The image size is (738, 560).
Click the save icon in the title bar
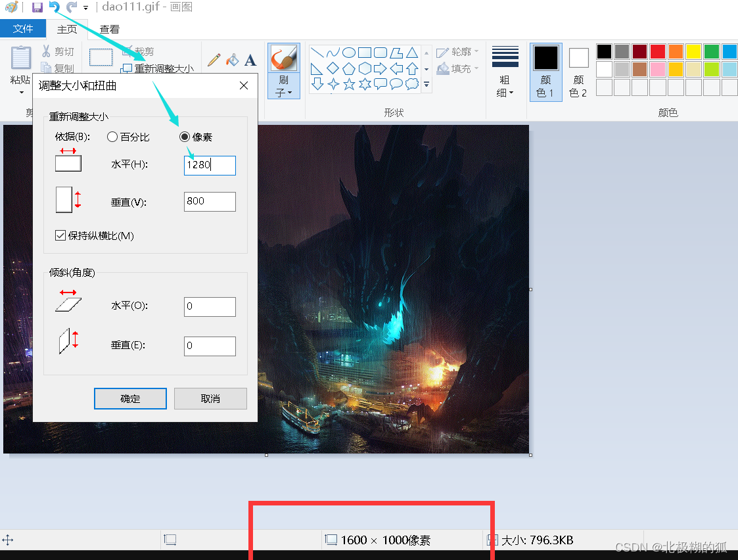tap(37, 7)
